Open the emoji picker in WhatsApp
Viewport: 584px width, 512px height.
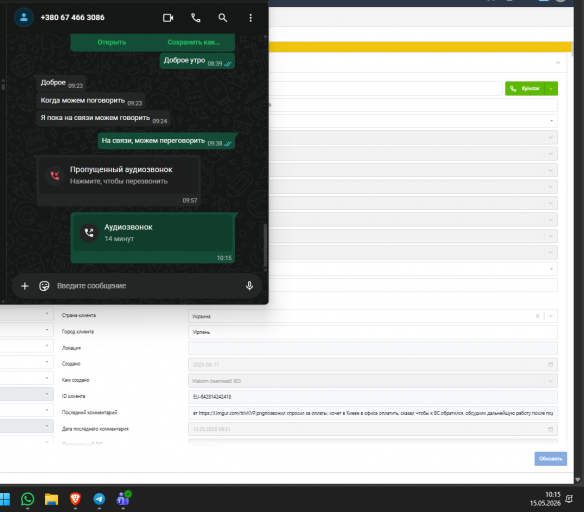44,286
